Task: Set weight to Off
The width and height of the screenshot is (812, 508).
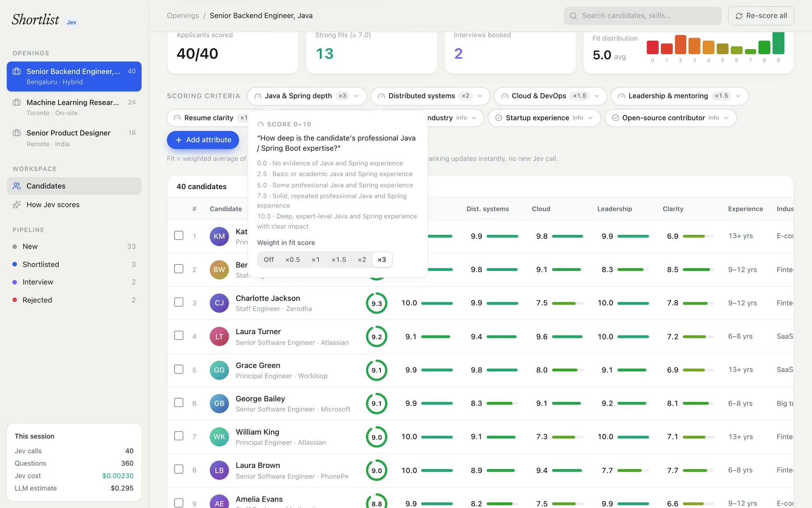Action: [269, 260]
